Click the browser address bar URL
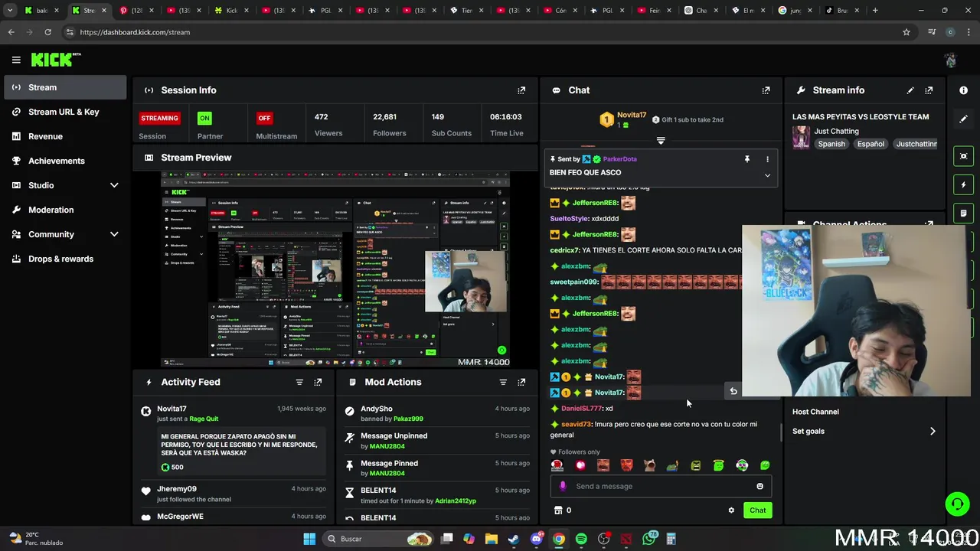Viewport: 980px width, 551px height. (135, 32)
